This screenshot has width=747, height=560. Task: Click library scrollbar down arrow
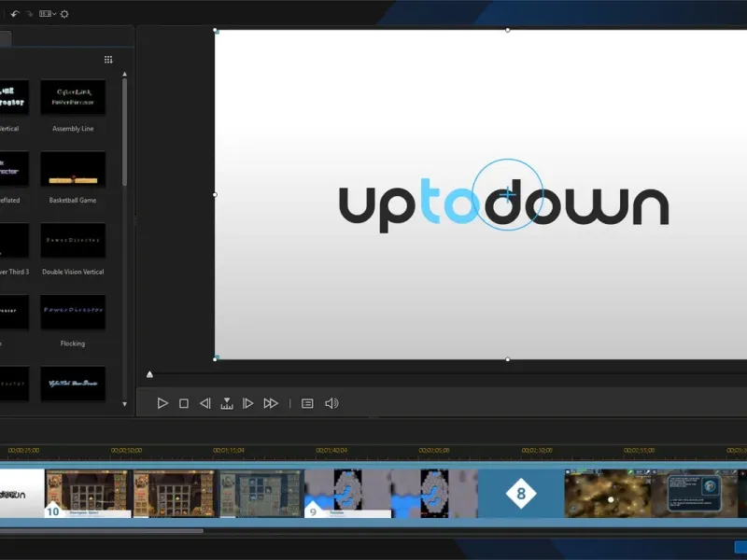[125, 404]
